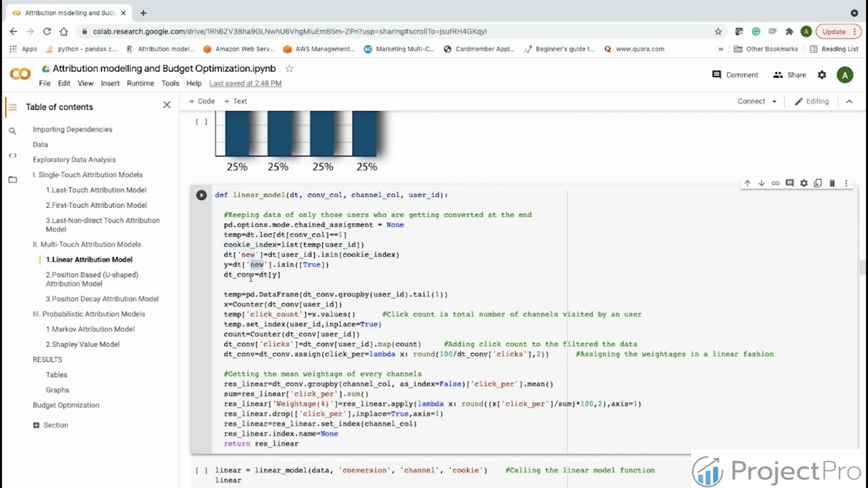Open find and replace sidebar icon
Screen dimensions: 868x488
tap(12, 131)
